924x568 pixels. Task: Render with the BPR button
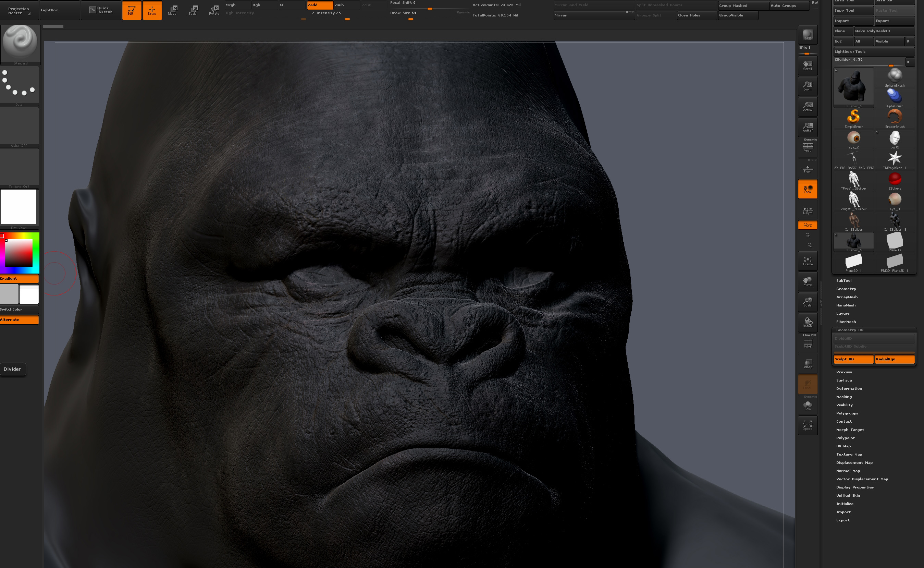click(x=808, y=35)
